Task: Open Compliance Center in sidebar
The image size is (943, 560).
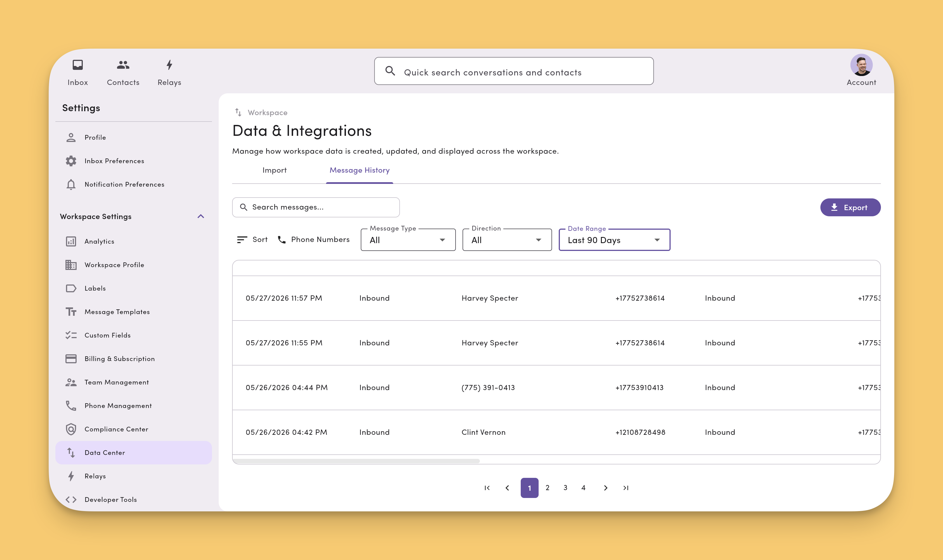Action: click(133, 429)
